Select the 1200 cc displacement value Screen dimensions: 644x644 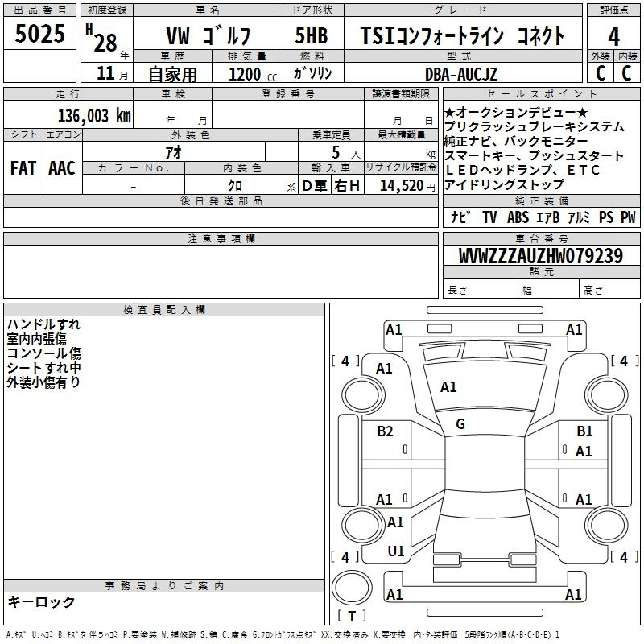[x=248, y=74]
